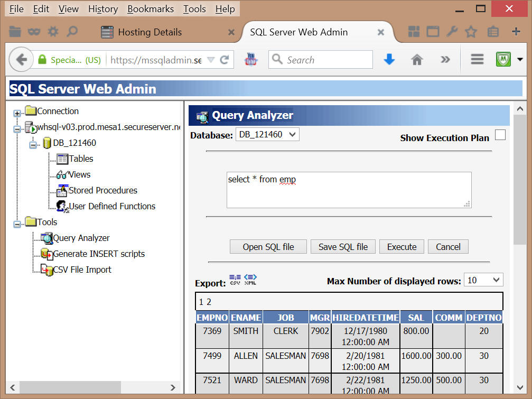The width and height of the screenshot is (532, 399).
Task: Focus the browser Search box
Action: (x=321, y=60)
